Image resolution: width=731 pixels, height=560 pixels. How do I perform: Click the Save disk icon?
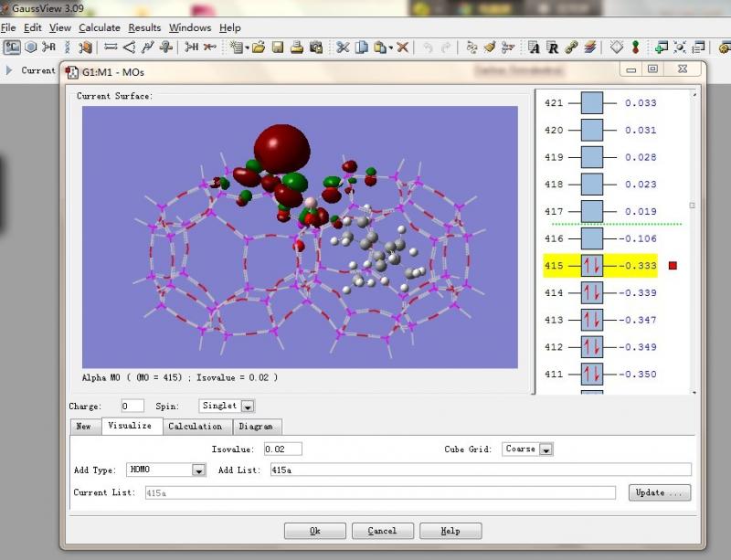click(x=278, y=47)
